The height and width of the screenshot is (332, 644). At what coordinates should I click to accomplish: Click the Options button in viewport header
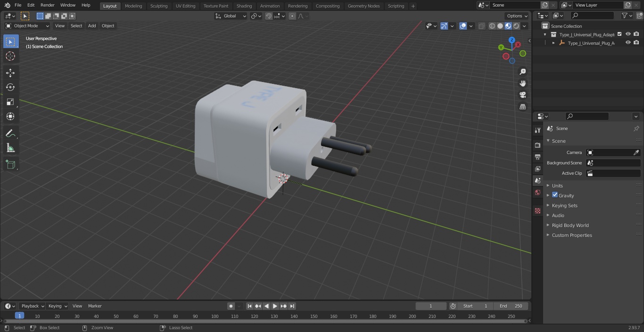click(517, 16)
